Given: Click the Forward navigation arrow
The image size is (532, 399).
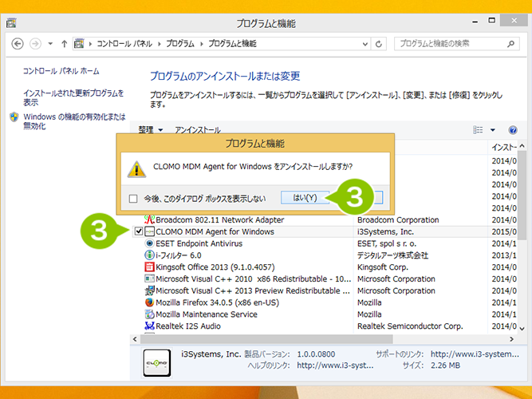Looking at the screenshot, I should pos(35,44).
